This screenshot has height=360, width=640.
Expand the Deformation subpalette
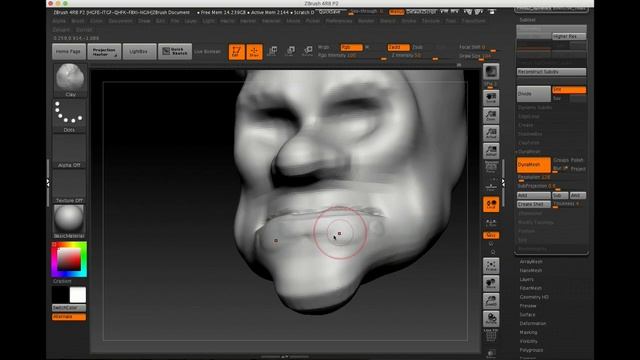(x=533, y=324)
